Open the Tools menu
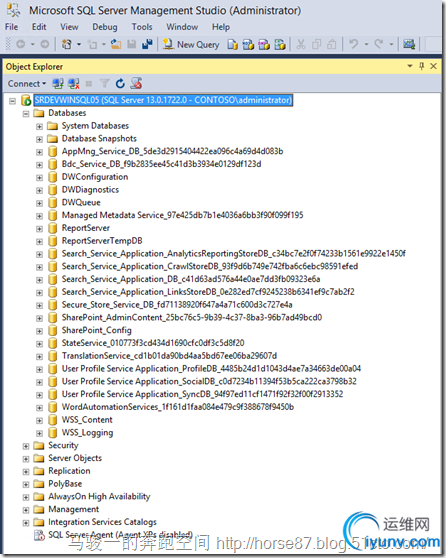Screen dimensions: 446x558 pyautogui.click(x=142, y=27)
